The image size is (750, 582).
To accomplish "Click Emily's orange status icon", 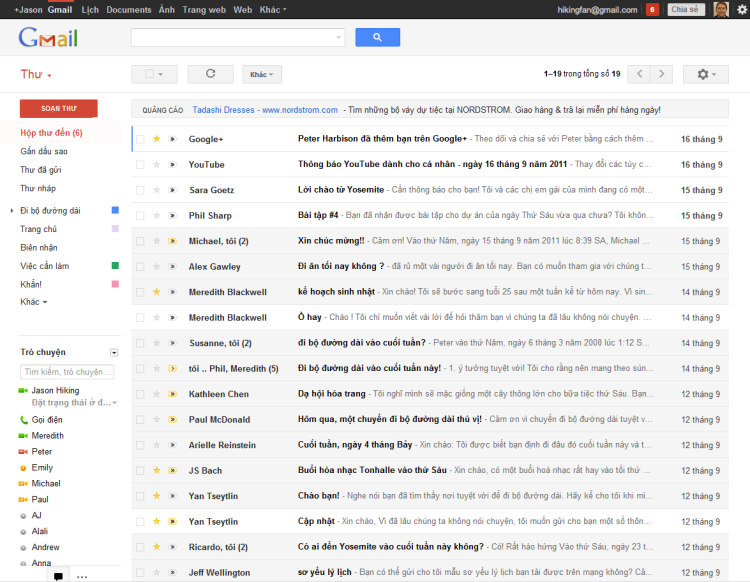I will point(23,468).
